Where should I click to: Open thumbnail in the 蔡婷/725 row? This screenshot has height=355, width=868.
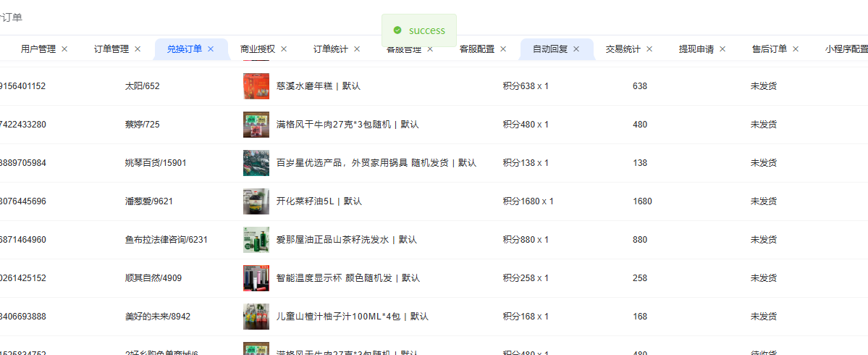[x=256, y=125]
